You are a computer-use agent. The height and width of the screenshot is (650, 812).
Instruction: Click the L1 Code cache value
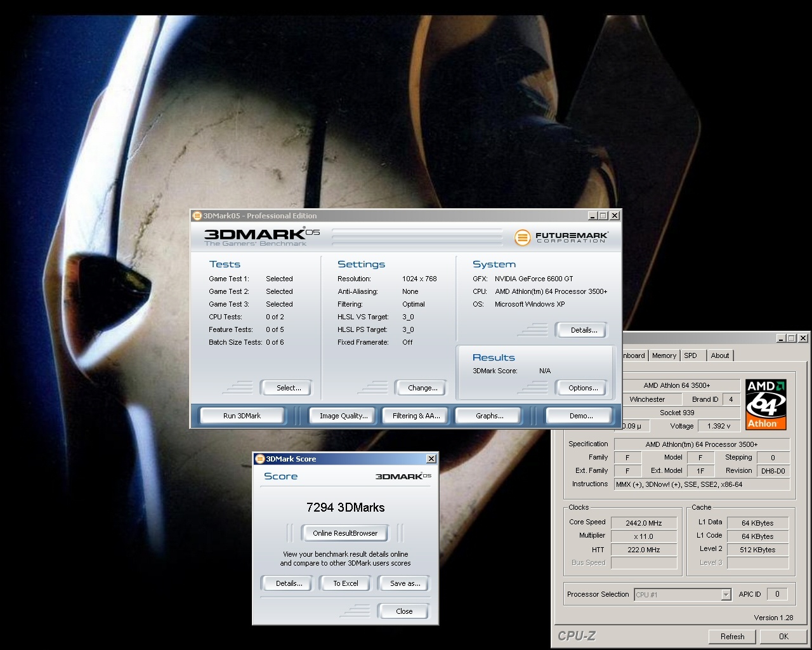(757, 536)
